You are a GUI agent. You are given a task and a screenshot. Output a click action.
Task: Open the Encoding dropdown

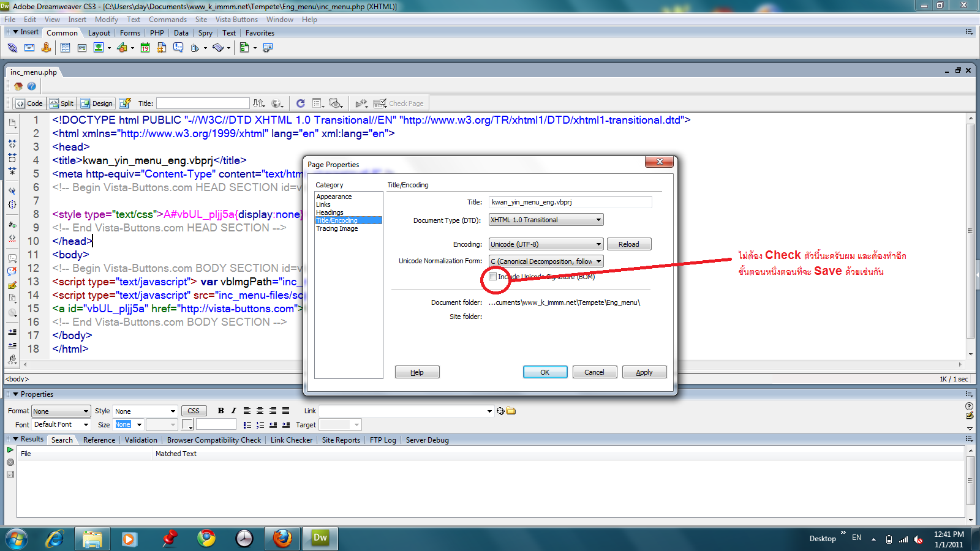(x=546, y=244)
